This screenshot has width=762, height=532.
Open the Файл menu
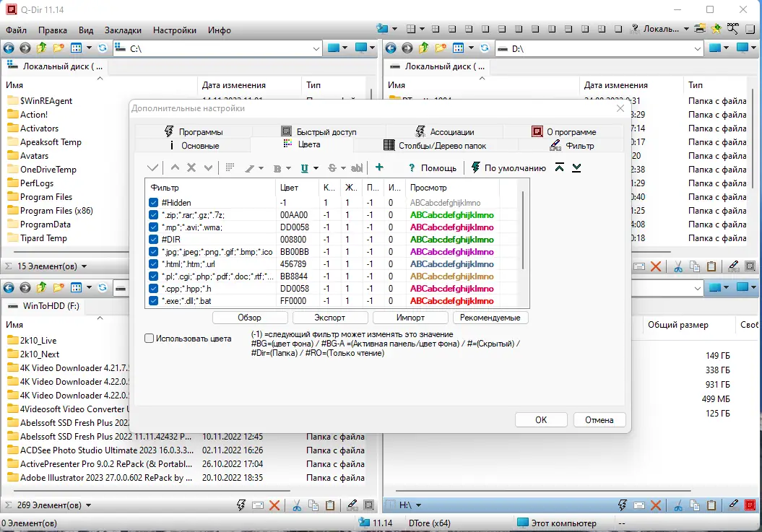click(16, 30)
